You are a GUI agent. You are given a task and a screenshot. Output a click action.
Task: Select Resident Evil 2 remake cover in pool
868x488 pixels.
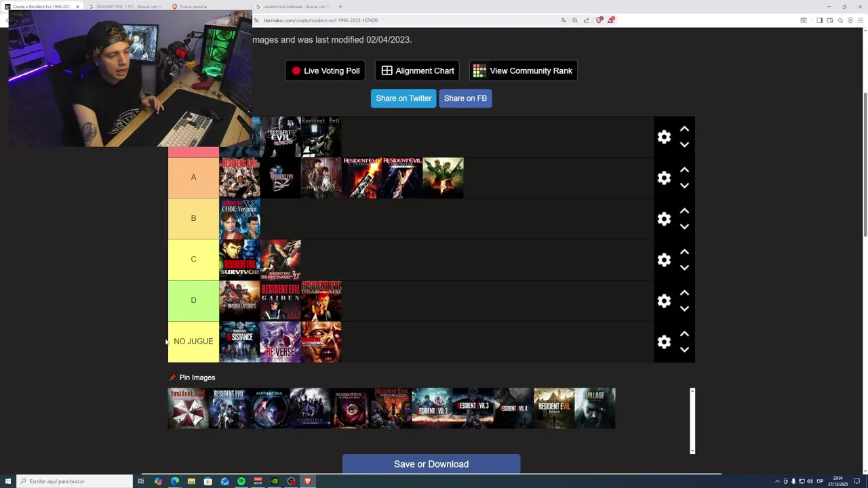coord(432,408)
